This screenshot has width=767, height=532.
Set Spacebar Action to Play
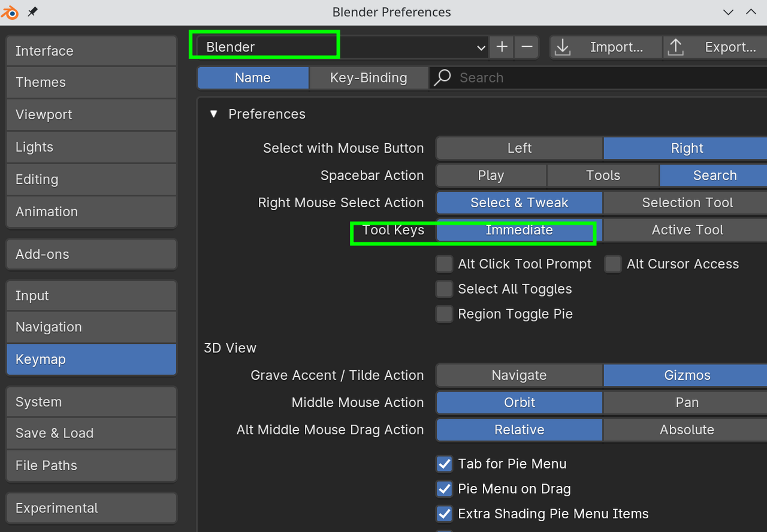491,176
